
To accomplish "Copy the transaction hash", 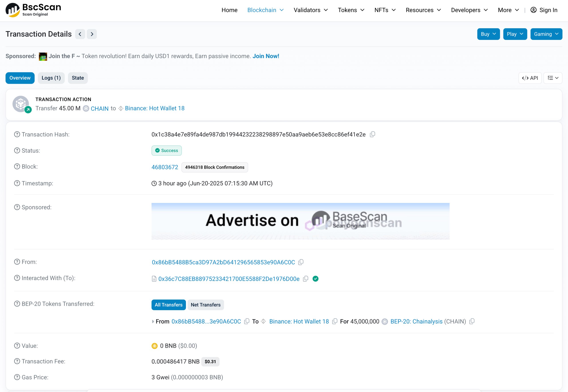I will (373, 134).
